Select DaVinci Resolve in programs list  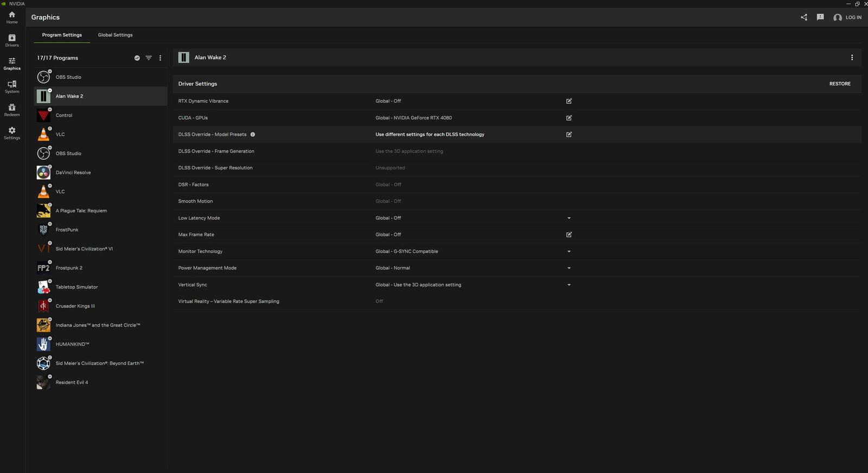[73, 173]
